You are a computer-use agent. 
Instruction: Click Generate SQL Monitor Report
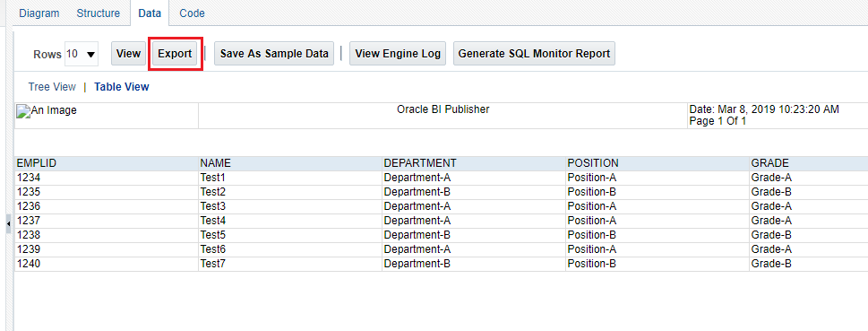pos(534,54)
